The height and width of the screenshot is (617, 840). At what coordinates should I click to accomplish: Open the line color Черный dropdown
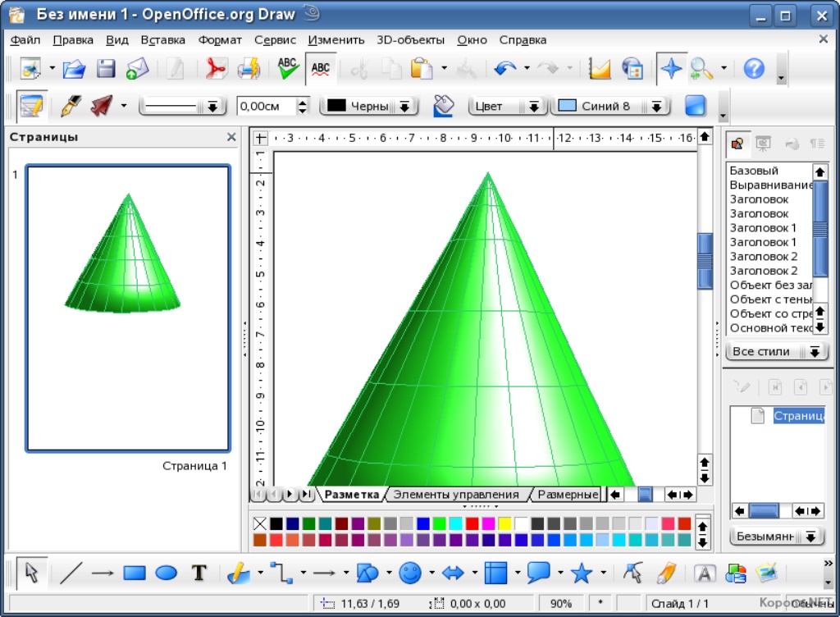click(x=405, y=107)
